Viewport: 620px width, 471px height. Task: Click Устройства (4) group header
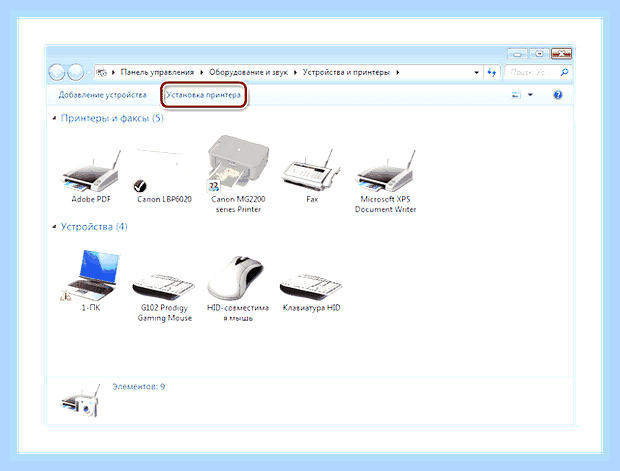point(94,227)
